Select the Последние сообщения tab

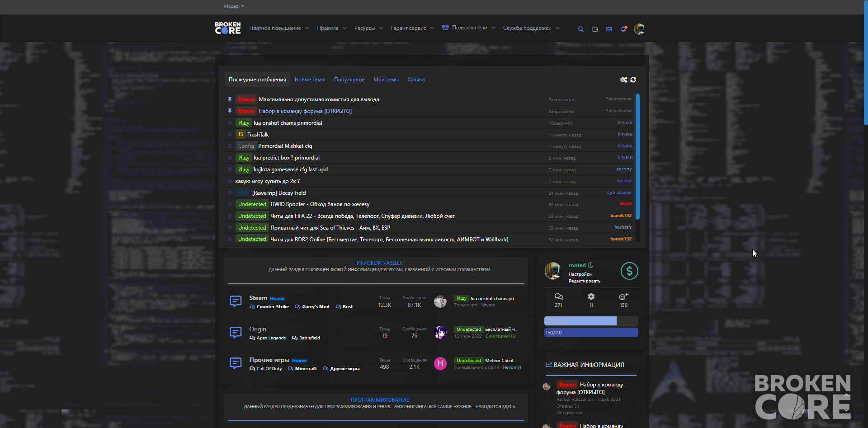257,80
